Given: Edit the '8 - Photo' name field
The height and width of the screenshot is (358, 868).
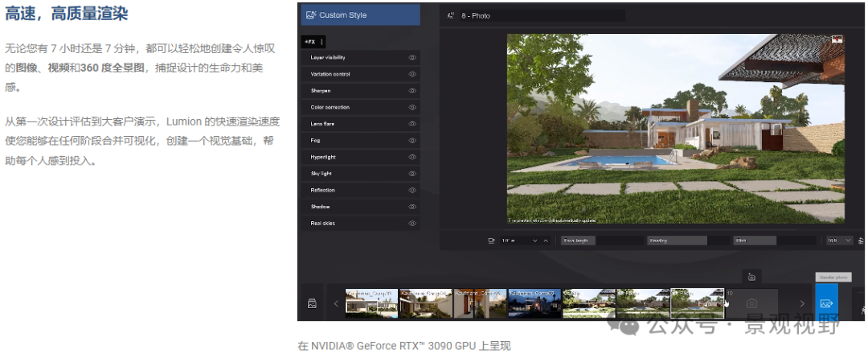Looking at the screenshot, I should tap(542, 15).
